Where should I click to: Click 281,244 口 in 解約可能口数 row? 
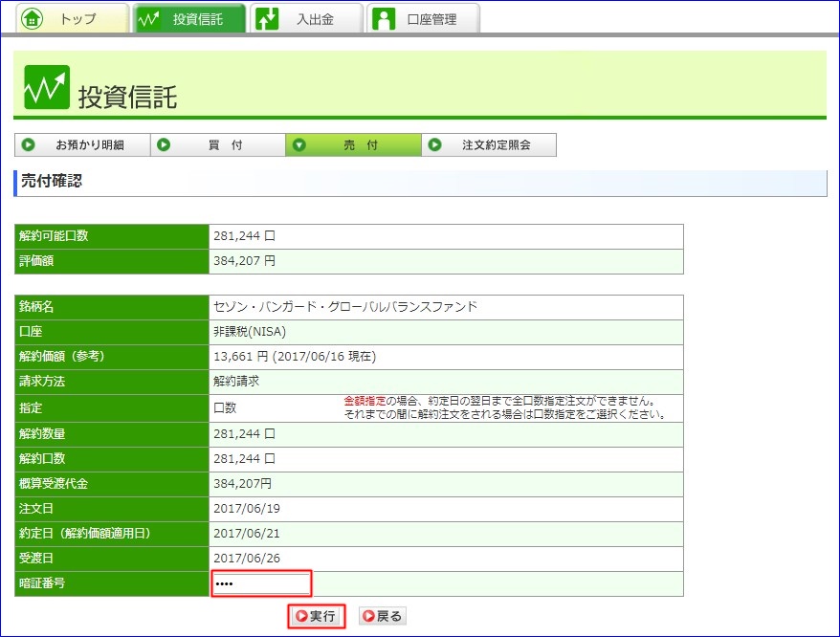(244, 235)
